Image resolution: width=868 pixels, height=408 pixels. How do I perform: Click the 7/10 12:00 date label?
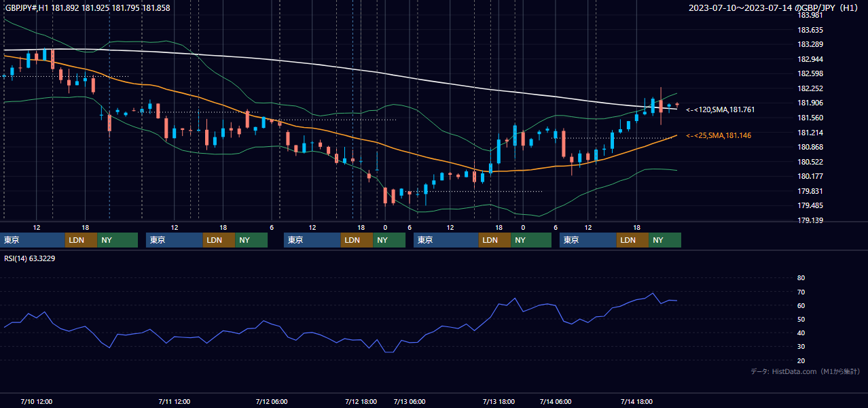(x=37, y=402)
